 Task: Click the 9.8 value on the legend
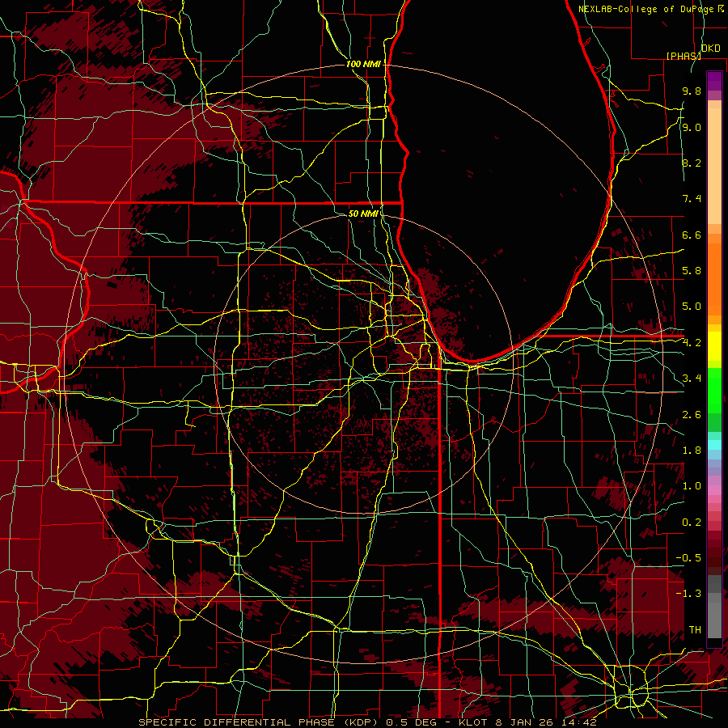[692, 91]
